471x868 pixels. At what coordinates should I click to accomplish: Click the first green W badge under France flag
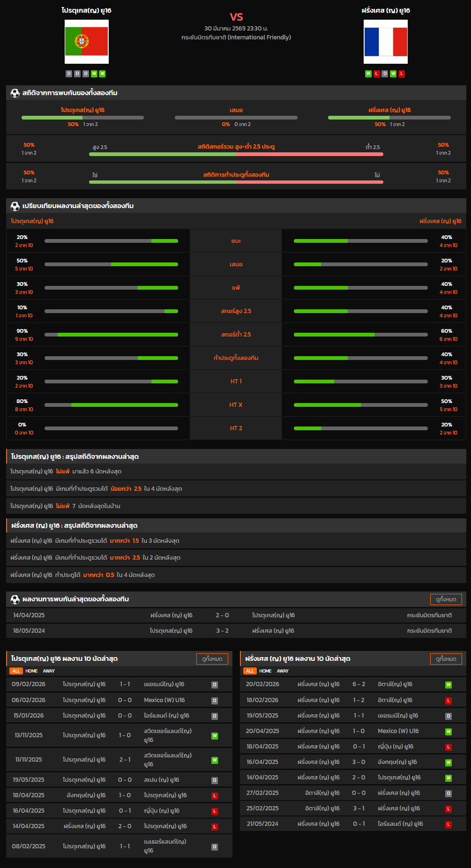pyautogui.click(x=368, y=74)
